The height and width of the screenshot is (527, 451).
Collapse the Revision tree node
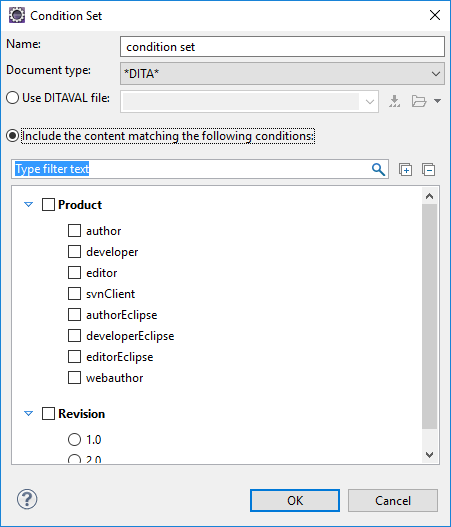click(29, 413)
